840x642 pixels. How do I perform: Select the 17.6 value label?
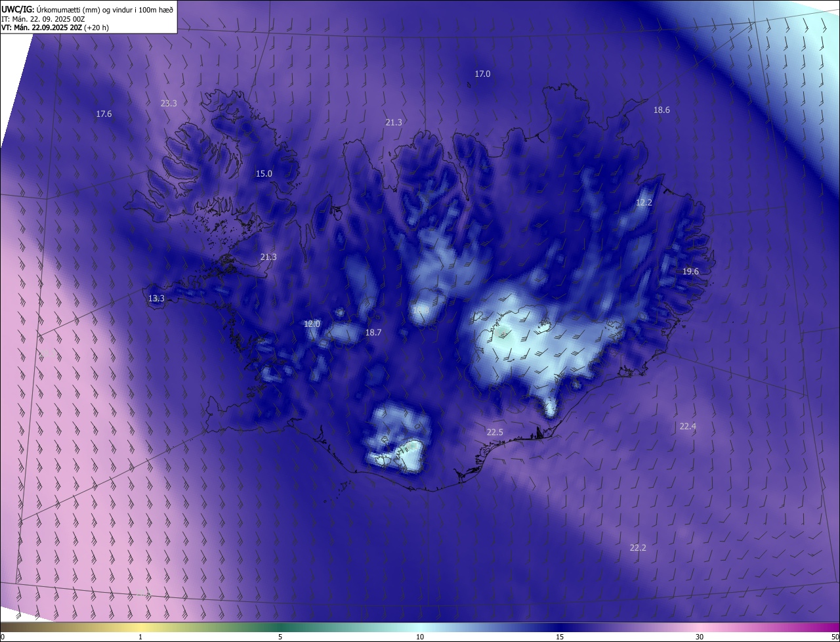coord(104,114)
